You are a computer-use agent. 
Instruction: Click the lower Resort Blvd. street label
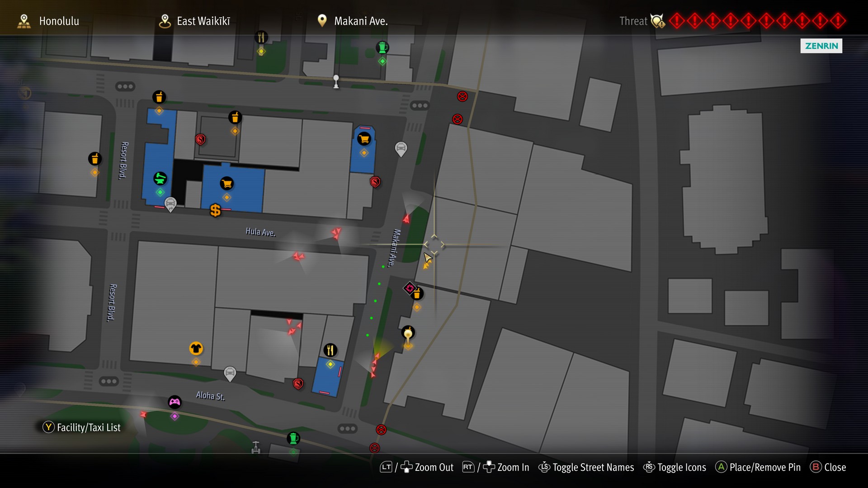pyautogui.click(x=113, y=303)
